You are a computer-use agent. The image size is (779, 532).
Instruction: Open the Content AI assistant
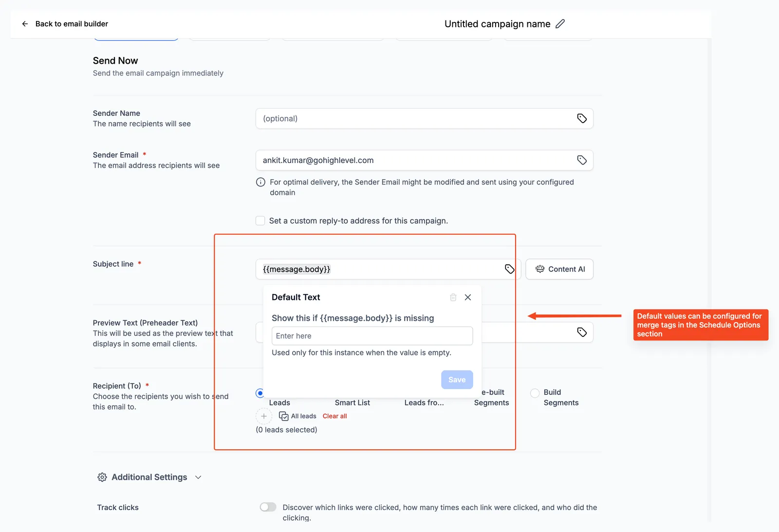pyautogui.click(x=559, y=269)
